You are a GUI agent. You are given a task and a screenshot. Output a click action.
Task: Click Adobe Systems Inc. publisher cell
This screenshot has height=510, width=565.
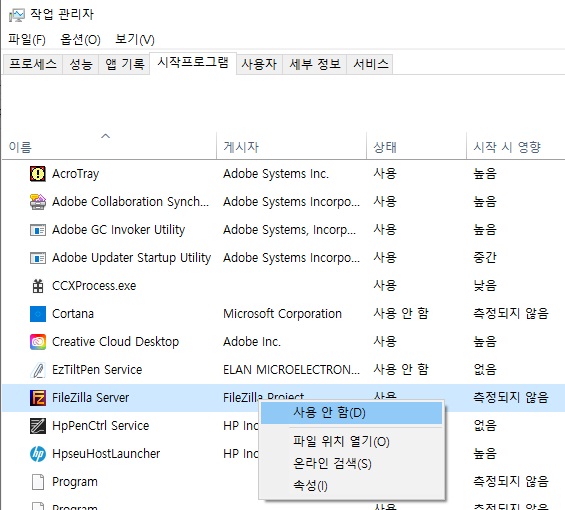click(x=276, y=174)
